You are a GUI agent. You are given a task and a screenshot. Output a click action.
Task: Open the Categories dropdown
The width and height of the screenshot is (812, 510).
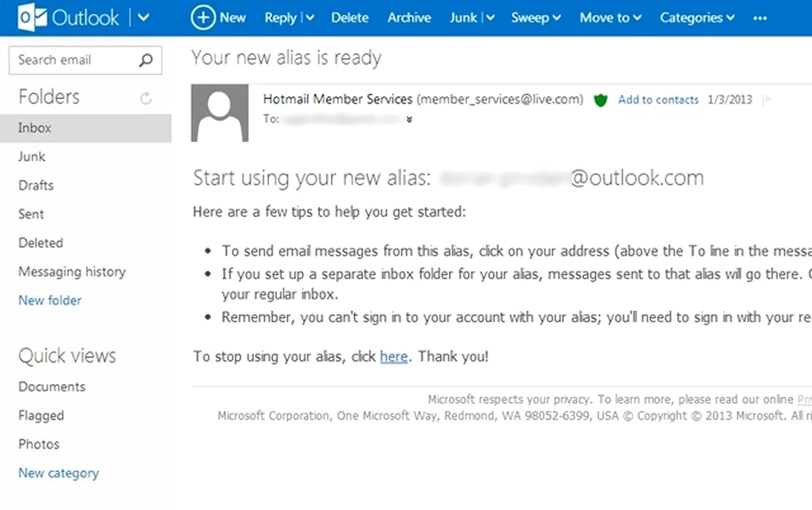pyautogui.click(x=697, y=17)
